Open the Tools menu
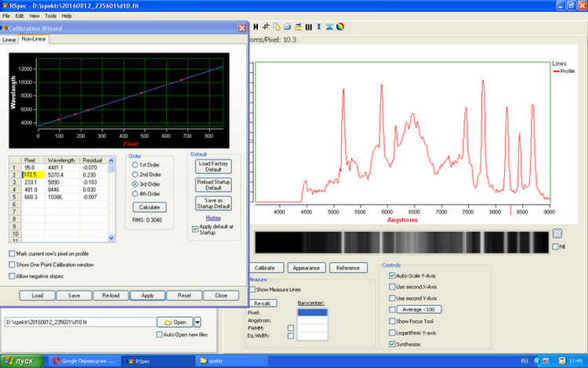The width and height of the screenshot is (588, 368). click(x=51, y=16)
